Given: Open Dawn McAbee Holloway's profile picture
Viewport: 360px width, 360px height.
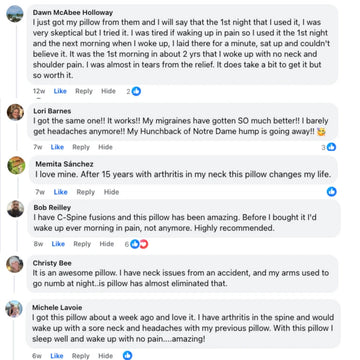Looking at the screenshot, I should (15, 14).
